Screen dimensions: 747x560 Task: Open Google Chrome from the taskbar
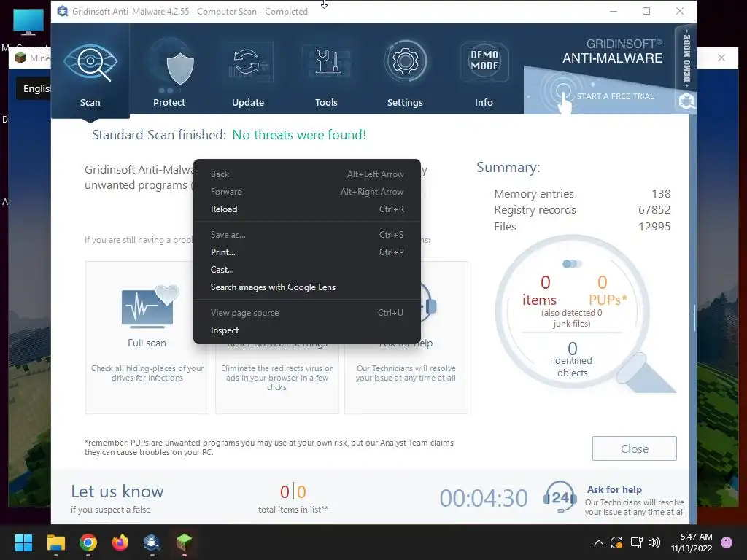88,542
